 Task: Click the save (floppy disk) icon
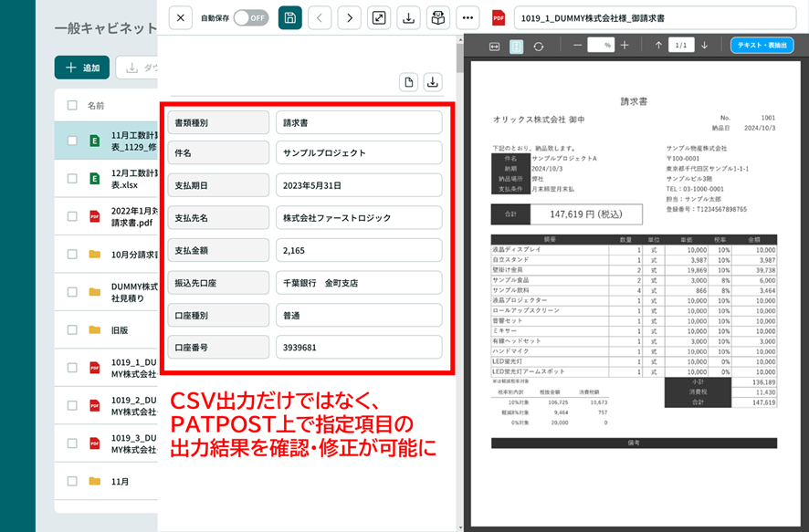(x=290, y=17)
